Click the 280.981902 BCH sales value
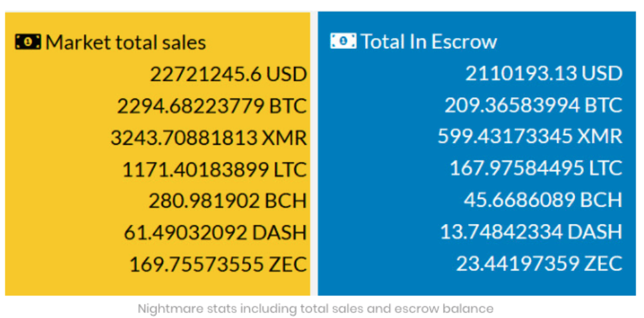Viewport: 644px width, 318px height. 227,201
